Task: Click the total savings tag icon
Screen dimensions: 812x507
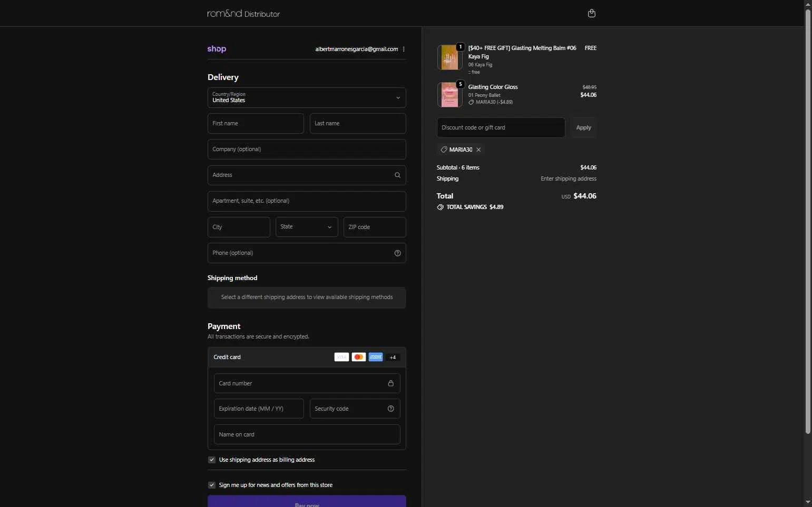Action: point(440,207)
